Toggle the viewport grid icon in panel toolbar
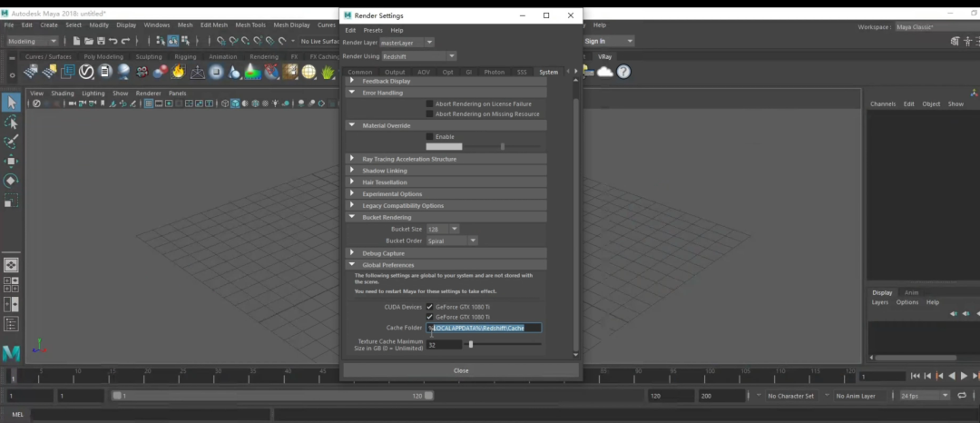Image resolution: width=980 pixels, height=423 pixels. coord(149,103)
